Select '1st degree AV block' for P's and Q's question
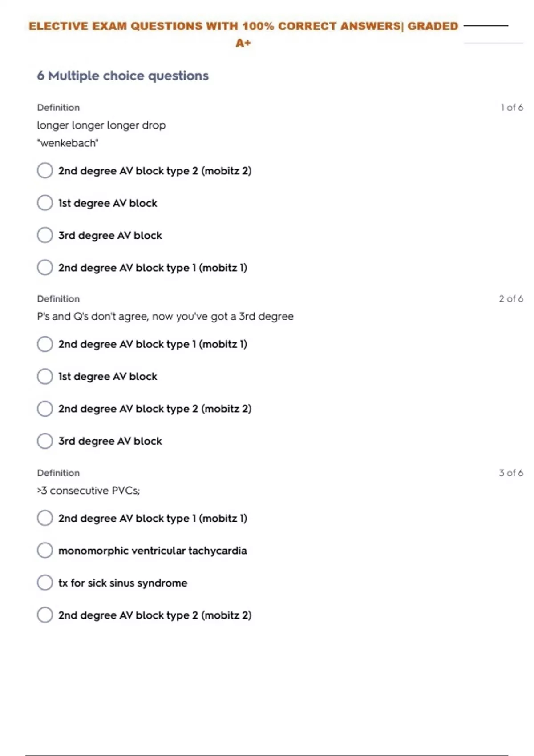The width and height of the screenshot is (534, 756). point(45,377)
